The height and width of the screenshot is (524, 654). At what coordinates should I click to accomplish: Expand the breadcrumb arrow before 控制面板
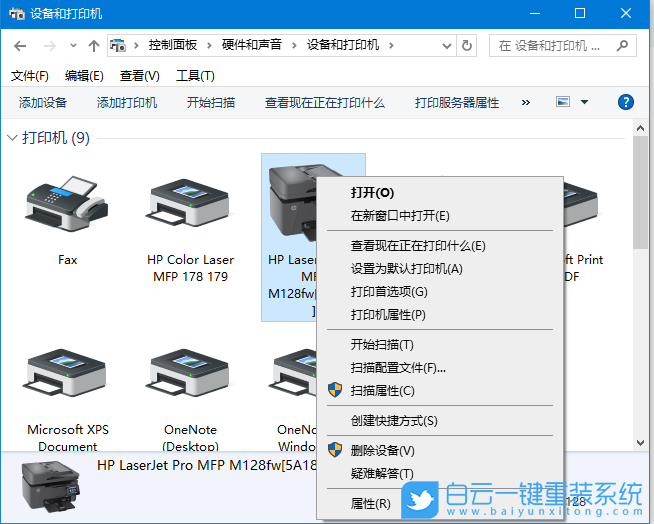[136, 45]
